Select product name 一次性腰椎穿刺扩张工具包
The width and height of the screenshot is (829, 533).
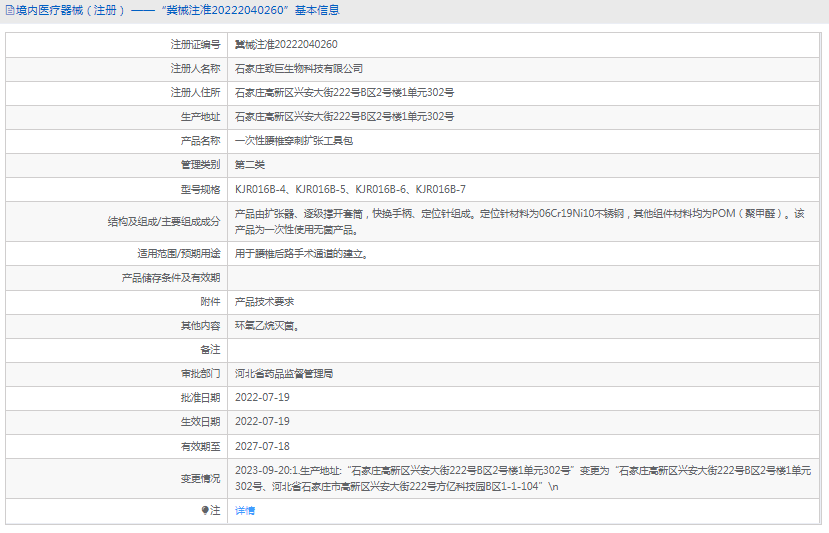point(294,141)
